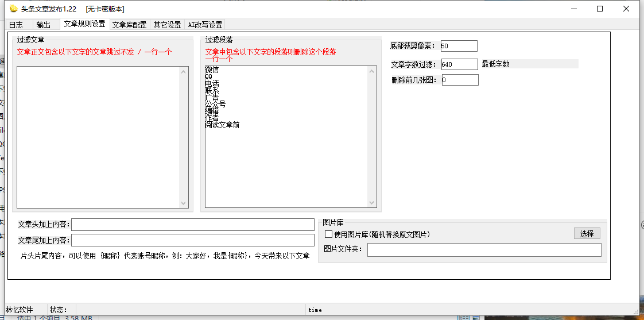Click the 文章字数过滤 field showing 640
The image size is (644, 320).
click(459, 64)
